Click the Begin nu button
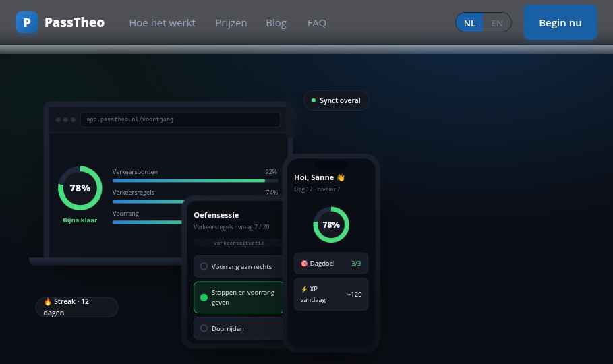The width and height of the screenshot is (613, 364). (x=560, y=23)
